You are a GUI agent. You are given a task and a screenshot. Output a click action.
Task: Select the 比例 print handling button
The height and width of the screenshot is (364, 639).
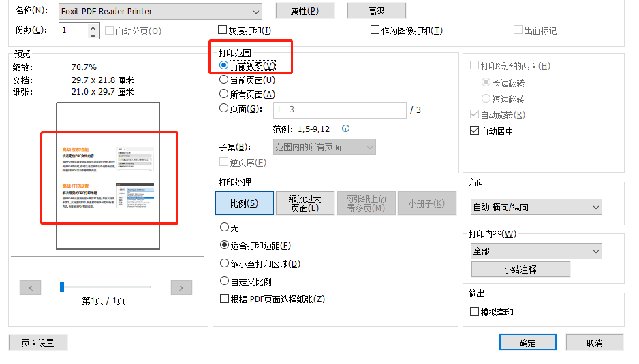[x=244, y=203]
